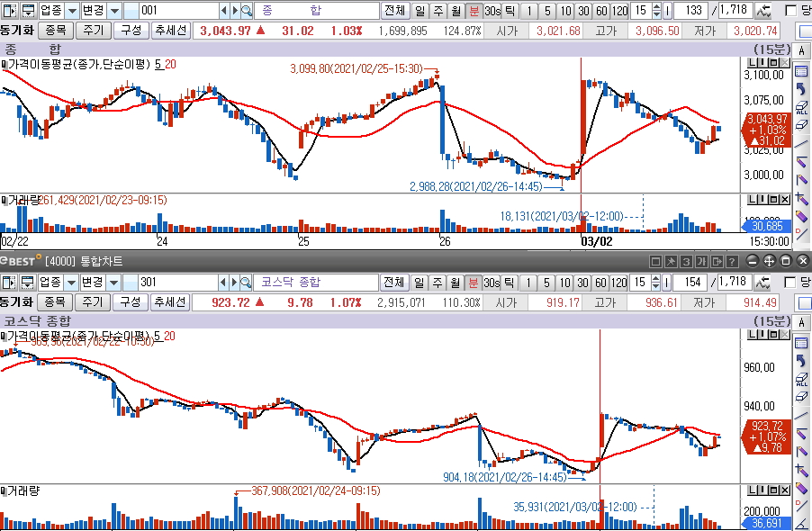The image size is (812, 531).
Task: Select the horizontal line pencil tool in top chart sidebar
Action: point(801,161)
